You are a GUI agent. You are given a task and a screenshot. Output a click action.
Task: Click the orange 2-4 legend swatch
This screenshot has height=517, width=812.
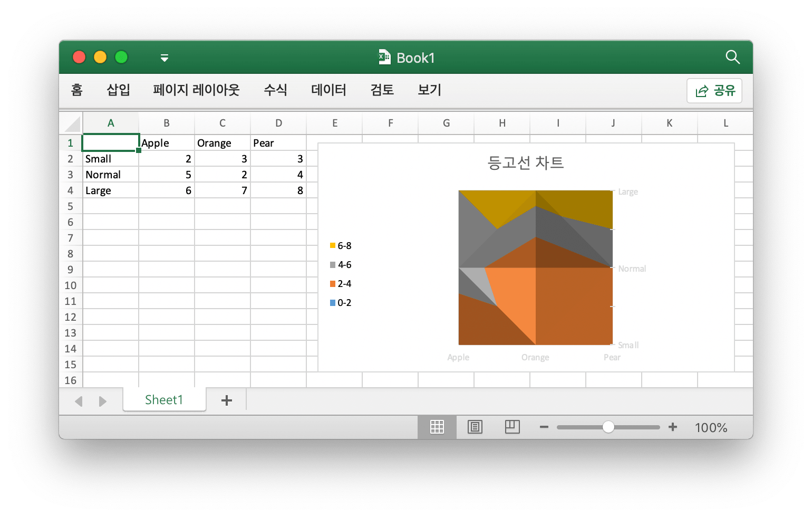tap(332, 283)
